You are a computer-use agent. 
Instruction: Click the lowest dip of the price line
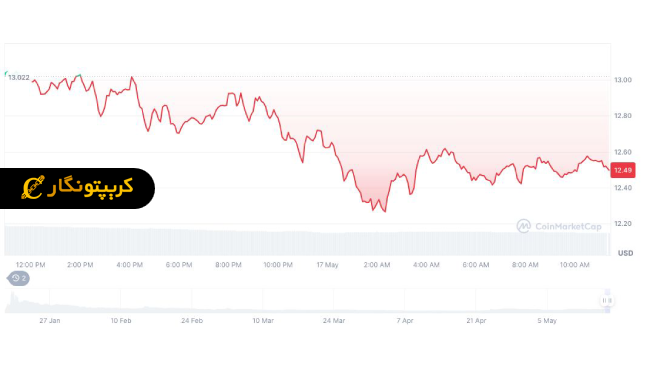coord(385,212)
